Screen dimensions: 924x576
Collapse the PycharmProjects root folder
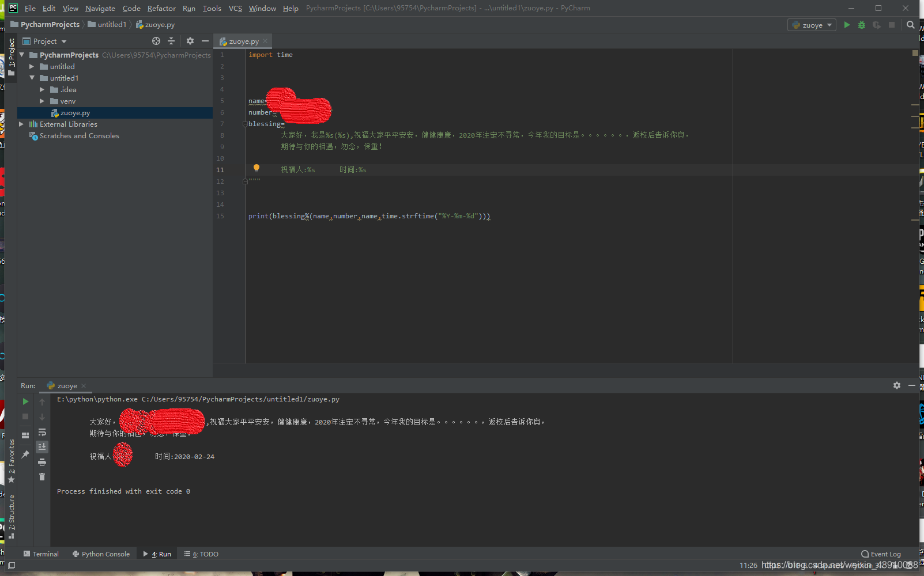[22, 55]
